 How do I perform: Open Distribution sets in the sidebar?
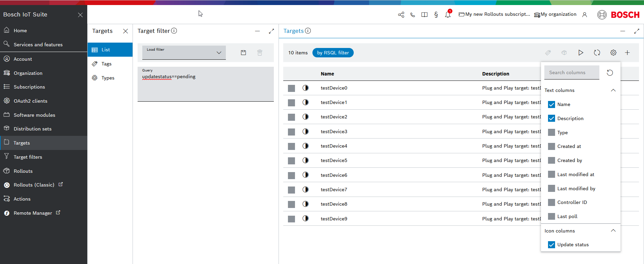[33, 129]
